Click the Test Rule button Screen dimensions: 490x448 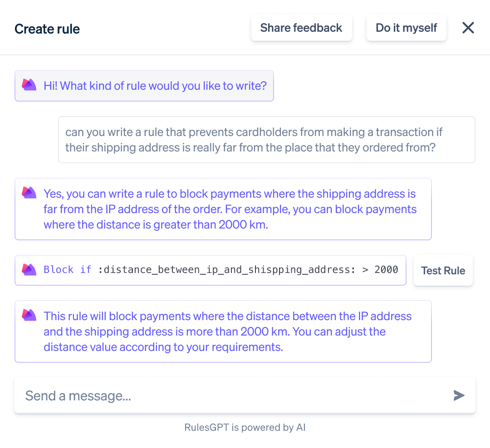tap(443, 270)
